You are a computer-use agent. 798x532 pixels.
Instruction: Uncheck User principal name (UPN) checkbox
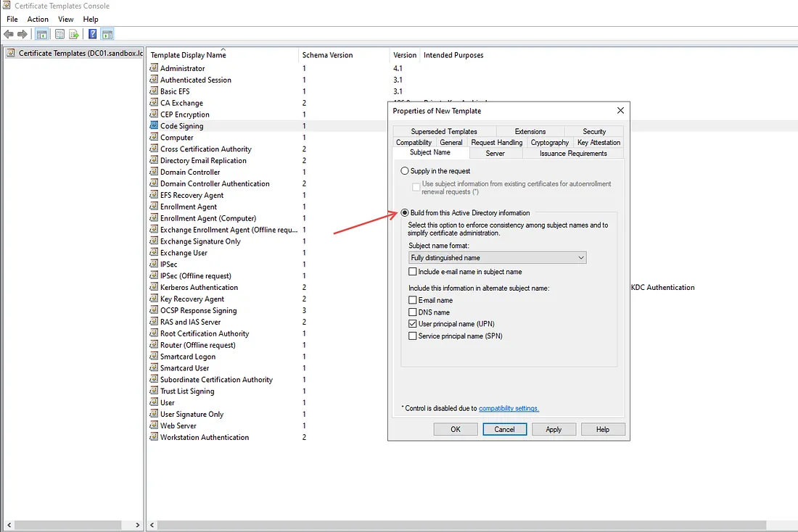pyautogui.click(x=413, y=324)
